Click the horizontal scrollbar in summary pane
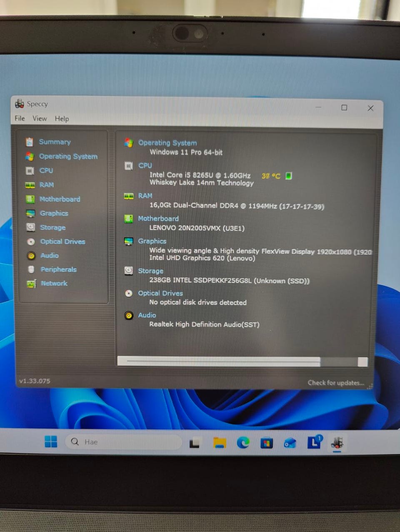Viewport: 400px width, 532px height. (242, 361)
